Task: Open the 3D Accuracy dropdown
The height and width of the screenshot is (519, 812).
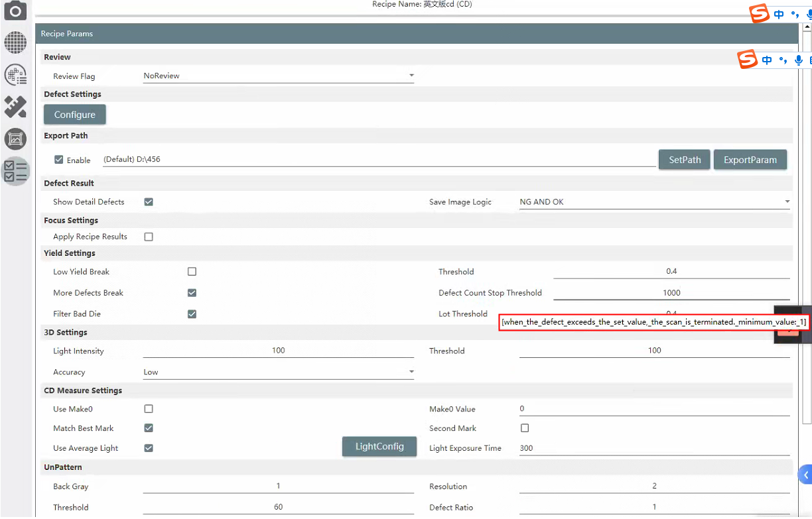Action: [x=279, y=372]
